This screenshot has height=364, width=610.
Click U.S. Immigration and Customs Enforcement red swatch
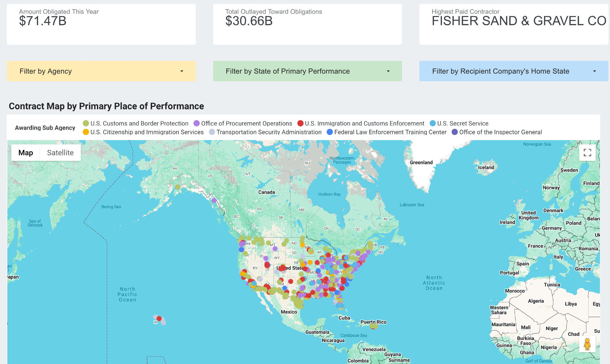[300, 123]
